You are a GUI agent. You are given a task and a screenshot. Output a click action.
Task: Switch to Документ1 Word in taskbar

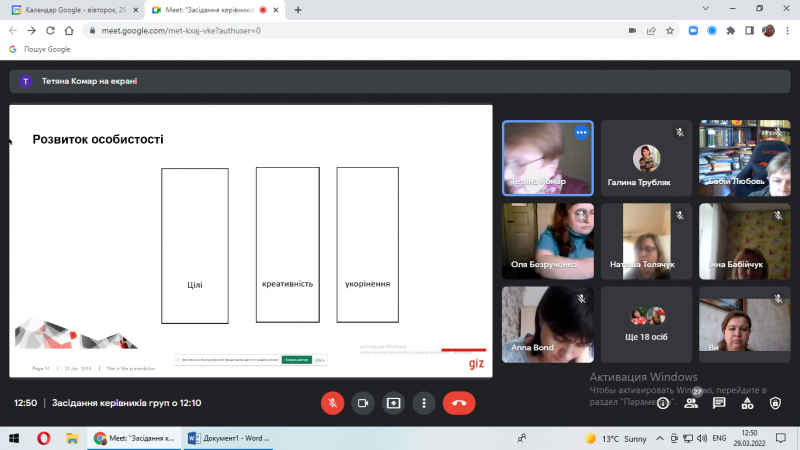[228, 438]
